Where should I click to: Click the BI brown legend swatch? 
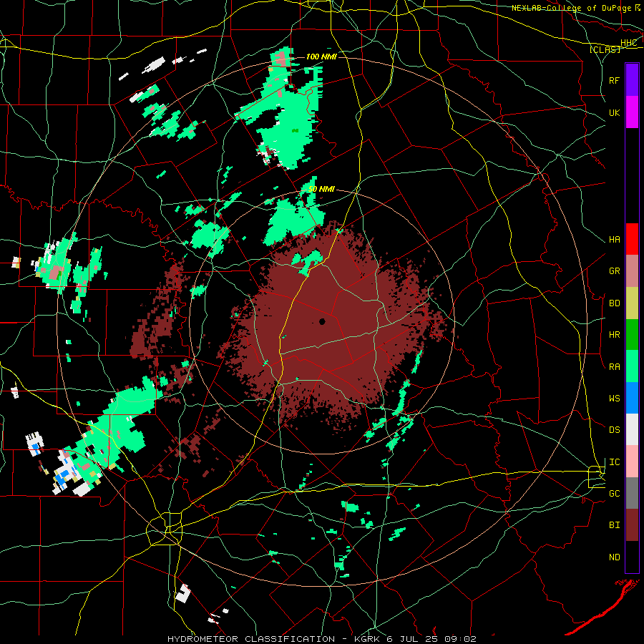click(x=632, y=525)
